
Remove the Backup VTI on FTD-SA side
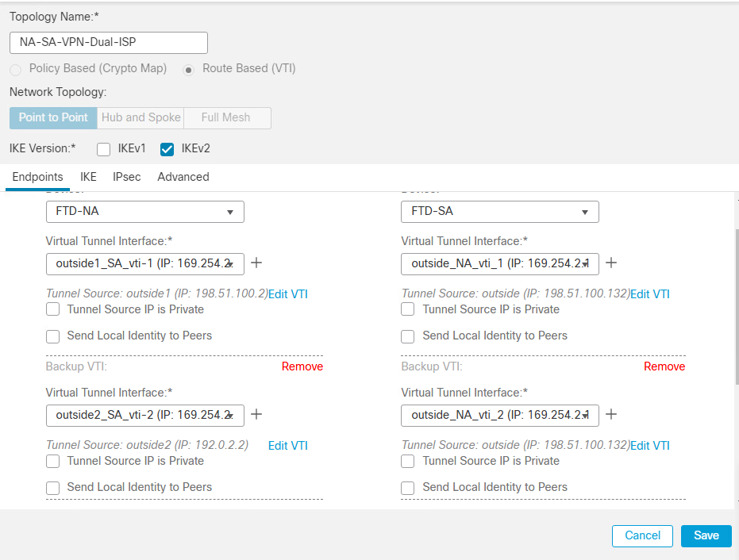[x=664, y=366]
